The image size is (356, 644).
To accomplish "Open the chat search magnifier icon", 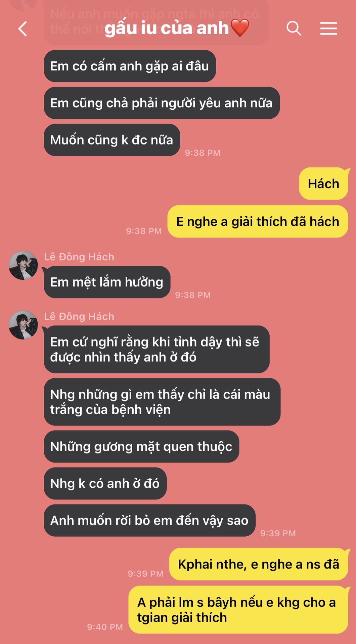I will pos(294,28).
